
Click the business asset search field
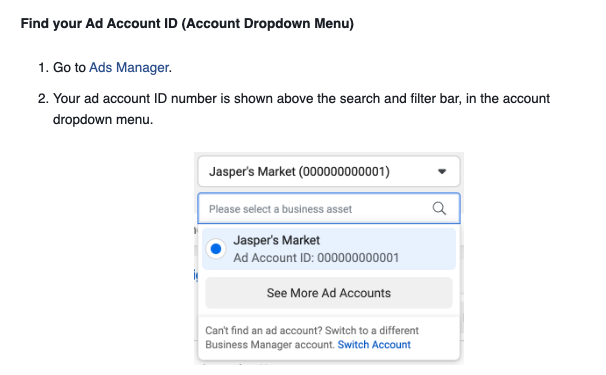[329, 209]
